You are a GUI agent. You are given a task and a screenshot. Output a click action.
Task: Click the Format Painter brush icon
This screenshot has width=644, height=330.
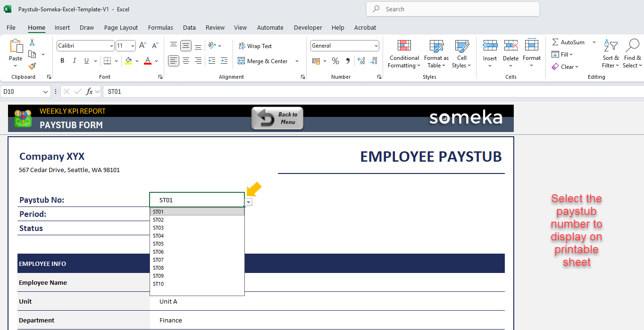(x=32, y=66)
